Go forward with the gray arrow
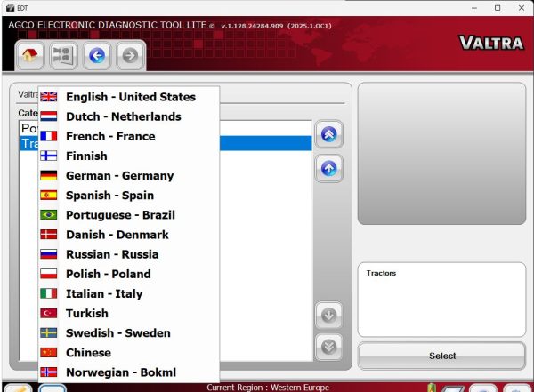 [x=130, y=55]
